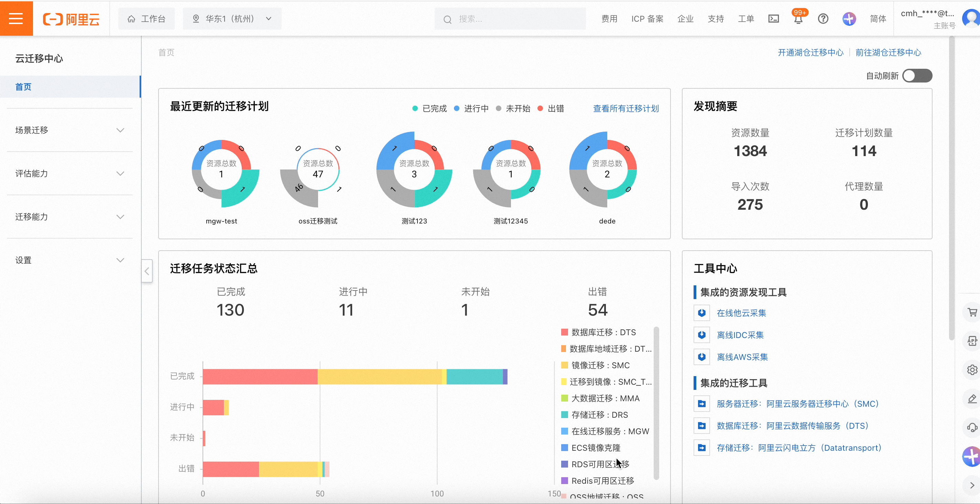Go to the 工作台 workbench button
Image resolution: width=980 pixels, height=504 pixels.
coord(146,19)
